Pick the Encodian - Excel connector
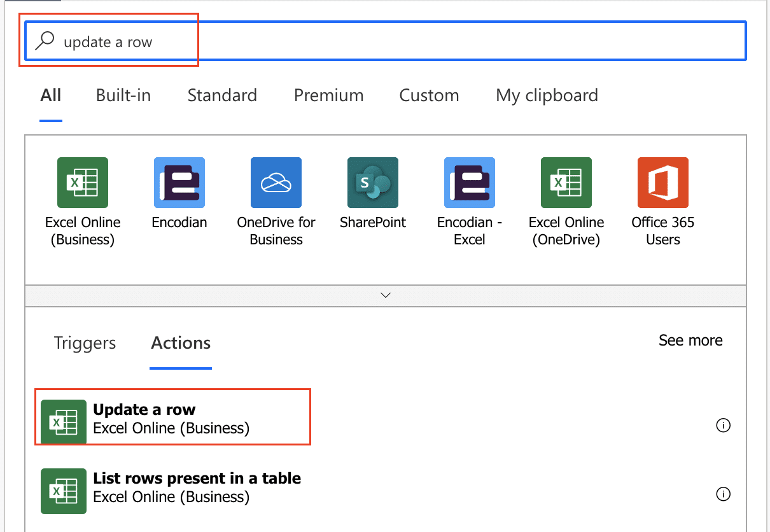This screenshot has height=532, width=770. coord(470,183)
